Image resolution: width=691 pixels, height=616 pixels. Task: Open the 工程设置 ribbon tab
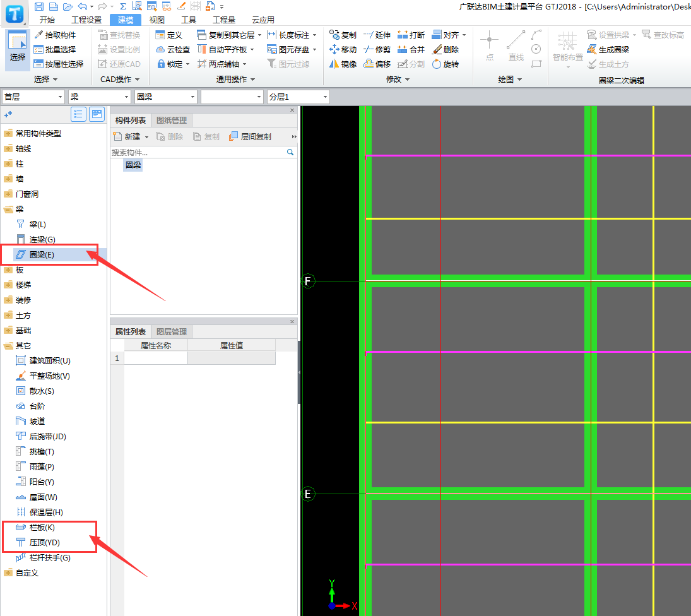point(86,20)
